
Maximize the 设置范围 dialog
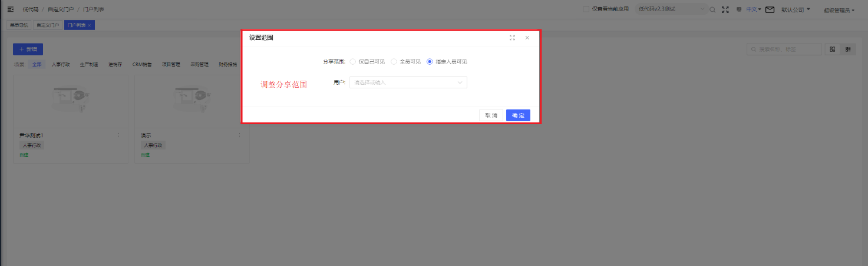pos(512,38)
